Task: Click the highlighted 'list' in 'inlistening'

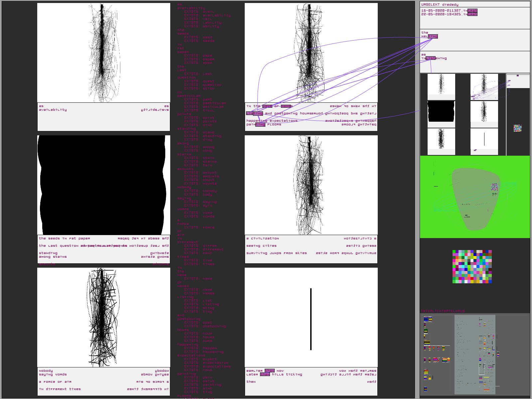Action: 431,58
